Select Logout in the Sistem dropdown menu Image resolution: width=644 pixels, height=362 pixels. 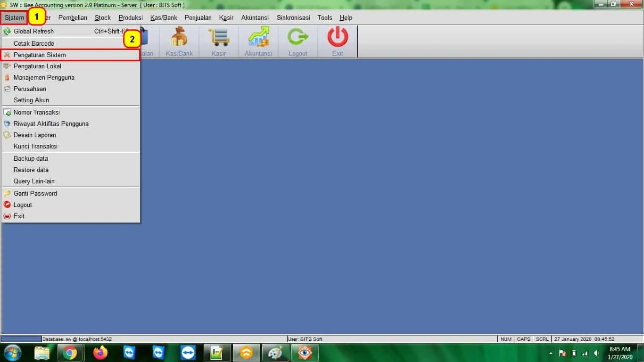71,205
